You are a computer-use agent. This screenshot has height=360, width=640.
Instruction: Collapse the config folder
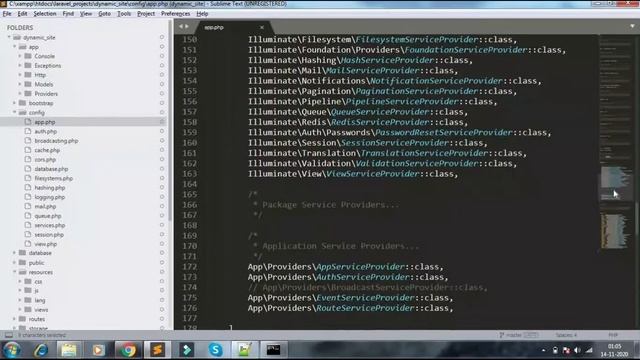[x=15, y=112]
